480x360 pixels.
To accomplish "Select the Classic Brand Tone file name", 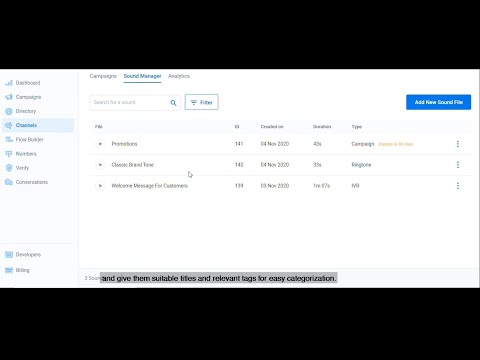I will tap(133, 165).
